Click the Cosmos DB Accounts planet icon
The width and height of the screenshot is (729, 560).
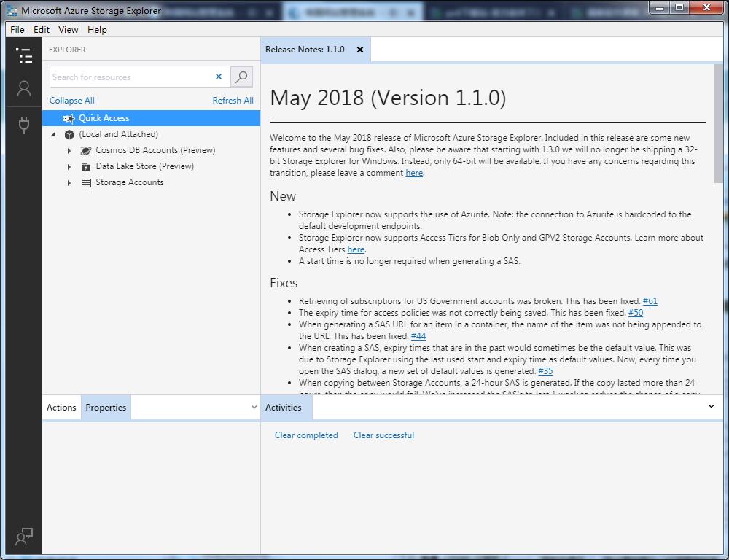tap(86, 150)
